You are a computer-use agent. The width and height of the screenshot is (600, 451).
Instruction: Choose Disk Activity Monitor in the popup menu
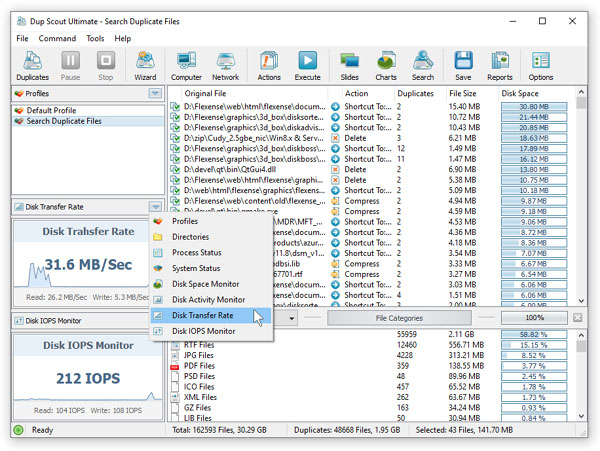pos(211,300)
